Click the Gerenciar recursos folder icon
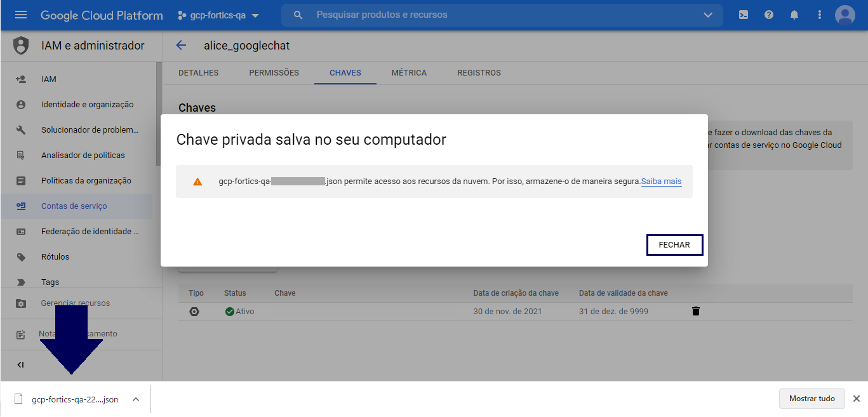868x417 pixels. [21, 303]
